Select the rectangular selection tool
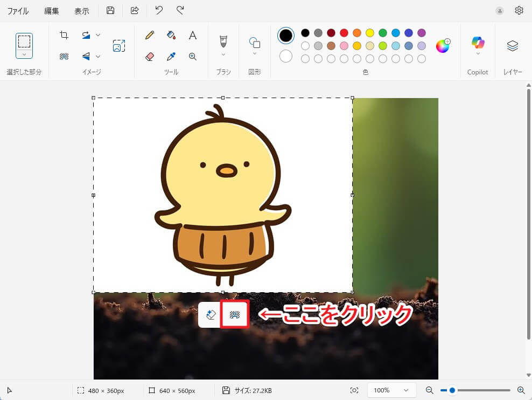This screenshot has height=400, width=532. [x=24, y=42]
